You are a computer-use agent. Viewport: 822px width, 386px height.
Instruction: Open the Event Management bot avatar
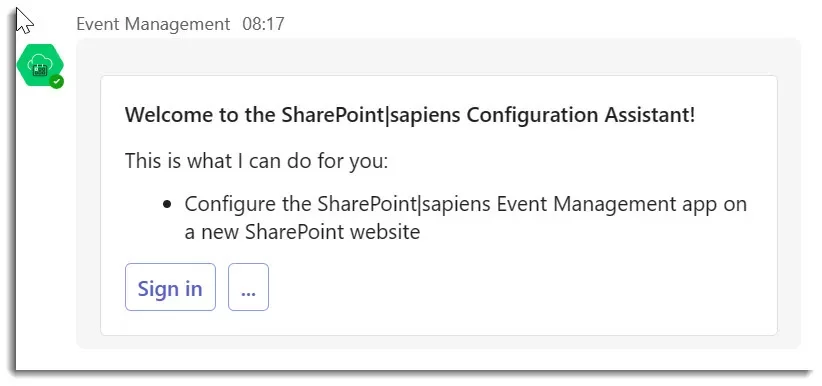40,65
